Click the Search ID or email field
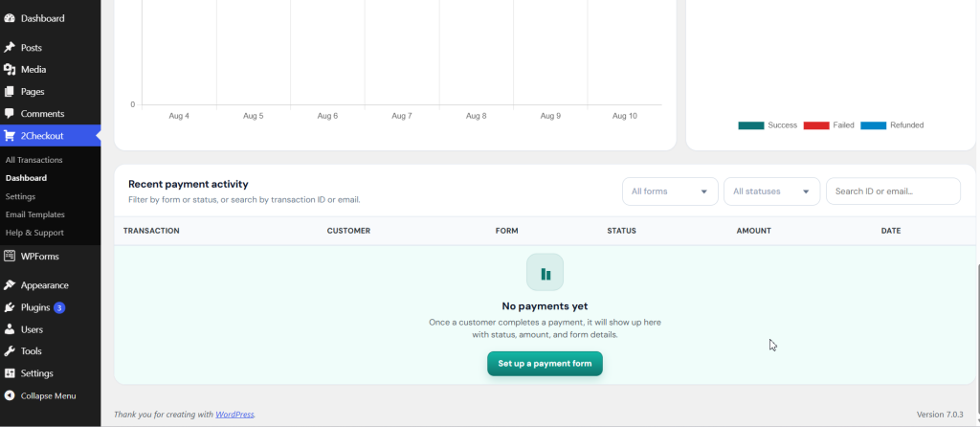 click(x=893, y=191)
